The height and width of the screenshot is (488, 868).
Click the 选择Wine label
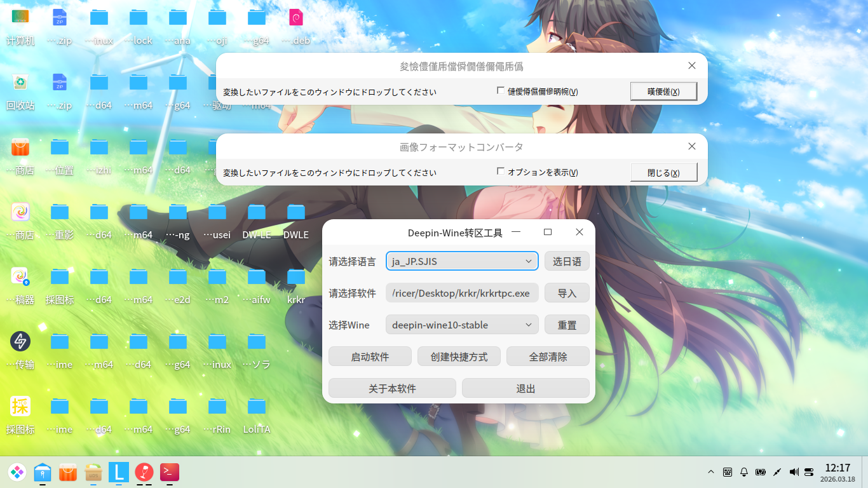coord(349,325)
